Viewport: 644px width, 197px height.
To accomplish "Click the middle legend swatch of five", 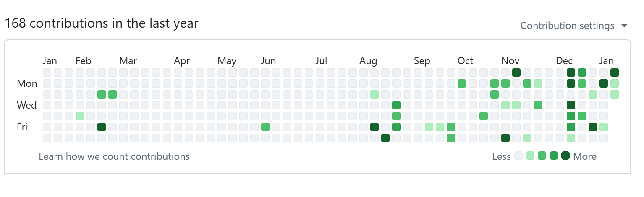I will (x=542, y=156).
